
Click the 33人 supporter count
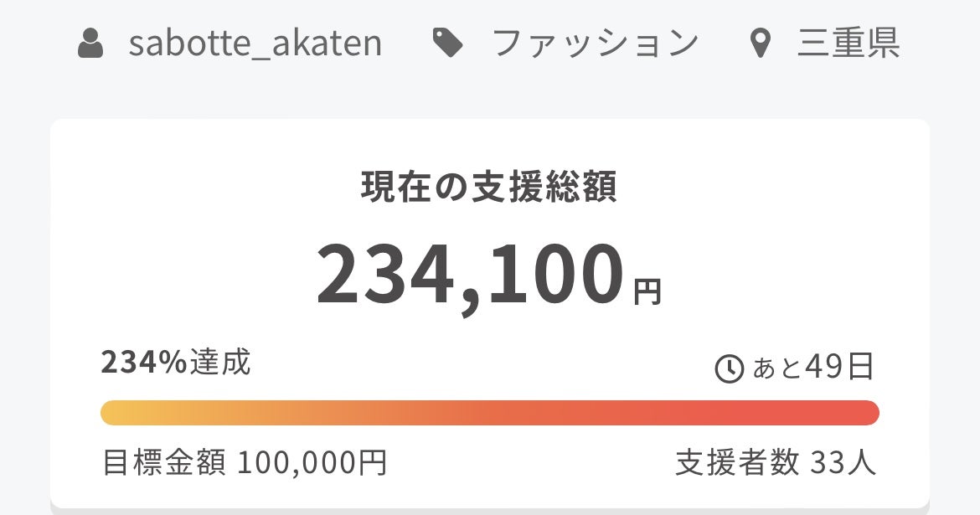pyautogui.click(x=843, y=462)
